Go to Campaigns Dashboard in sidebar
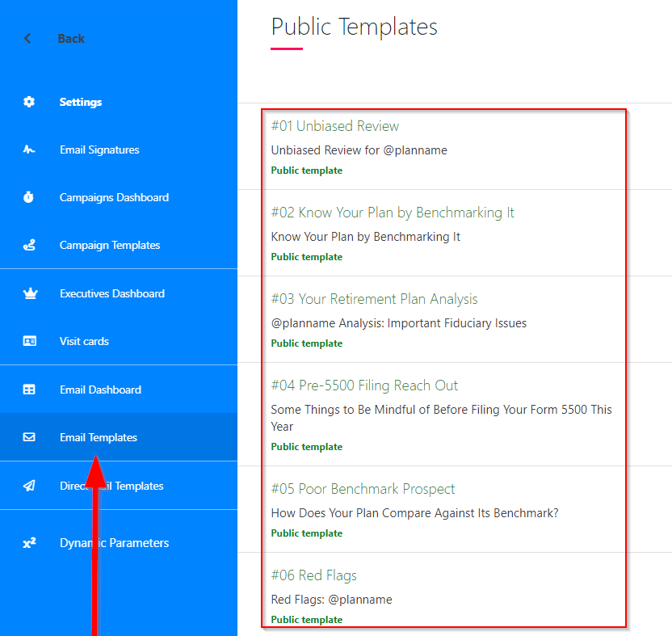This screenshot has width=672, height=636. point(114,197)
